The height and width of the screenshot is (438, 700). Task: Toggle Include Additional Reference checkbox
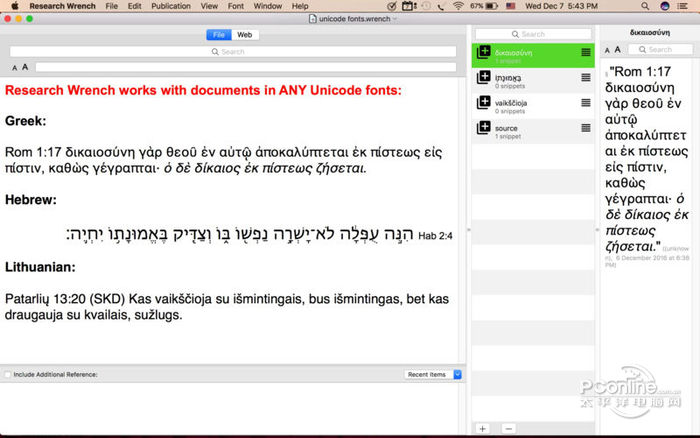8,375
